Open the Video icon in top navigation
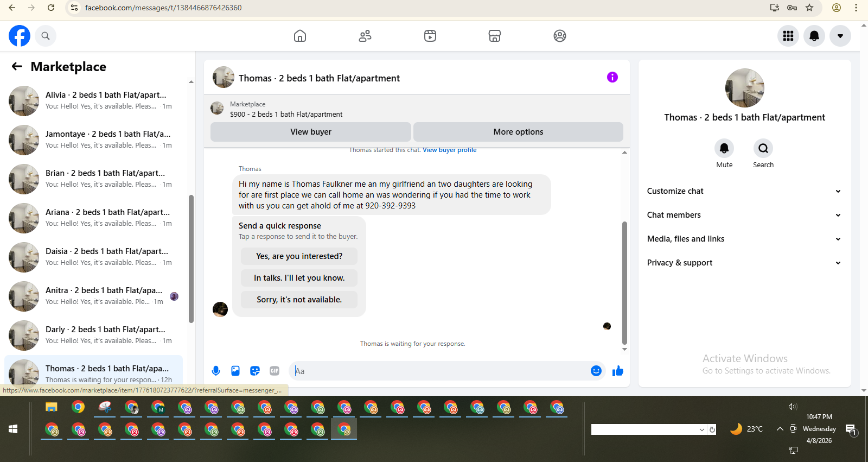 [x=430, y=36]
